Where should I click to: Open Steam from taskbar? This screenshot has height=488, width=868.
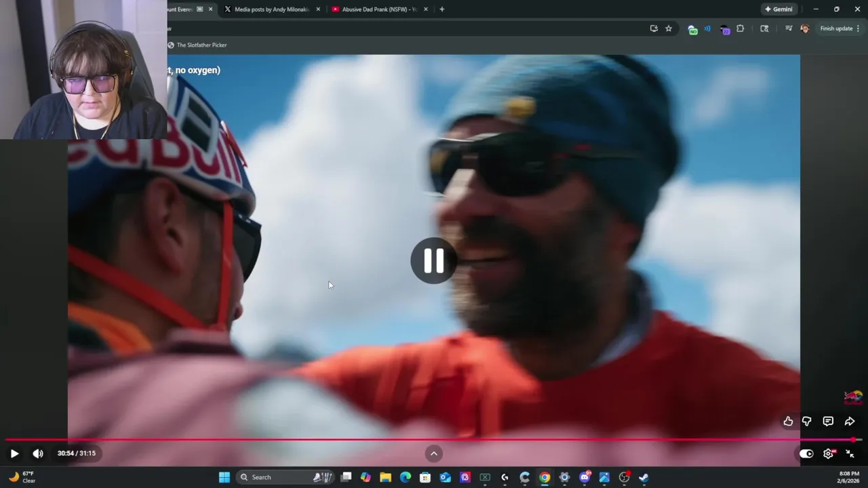(644, 477)
